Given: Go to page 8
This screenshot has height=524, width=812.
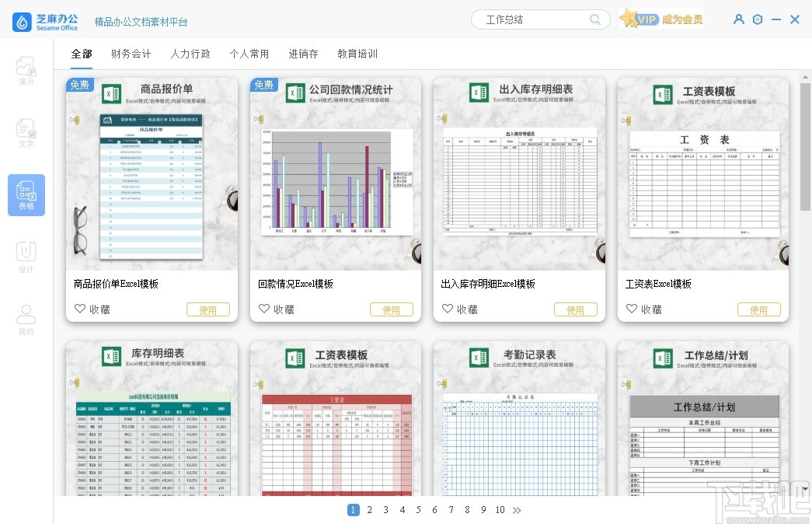Looking at the screenshot, I should coord(467,510).
